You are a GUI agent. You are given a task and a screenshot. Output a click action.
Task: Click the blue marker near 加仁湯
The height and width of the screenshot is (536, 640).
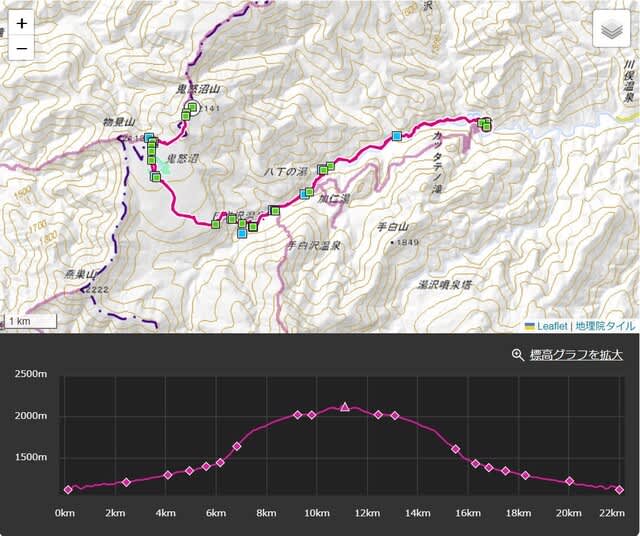tap(304, 194)
